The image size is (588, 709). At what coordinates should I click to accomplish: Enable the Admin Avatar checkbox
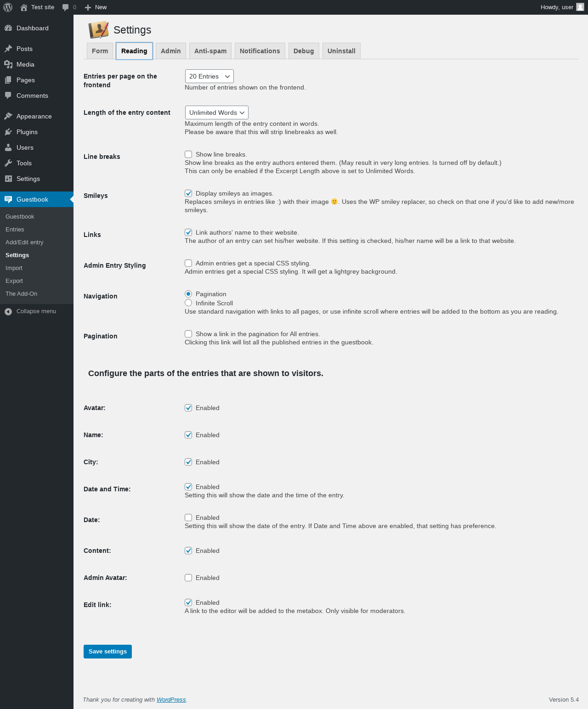188,578
